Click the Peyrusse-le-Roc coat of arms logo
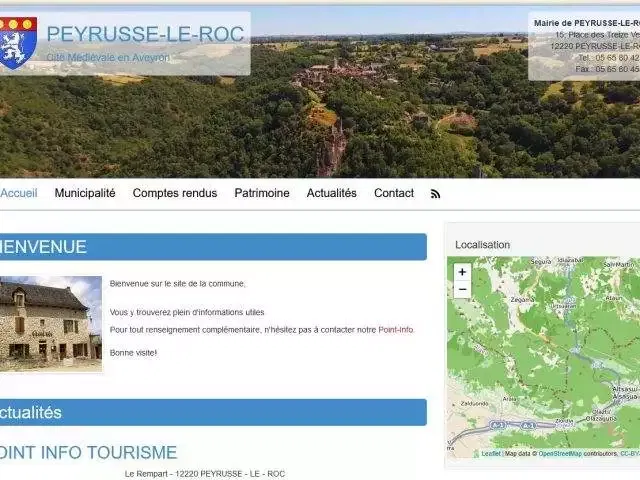640x480 pixels. (18, 42)
